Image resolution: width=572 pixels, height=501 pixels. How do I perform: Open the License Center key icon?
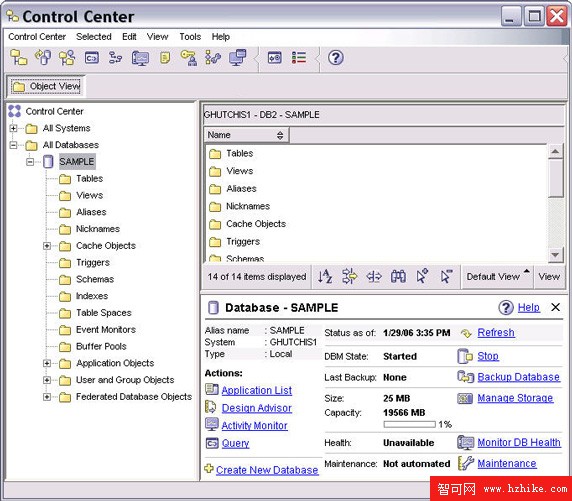click(x=189, y=58)
